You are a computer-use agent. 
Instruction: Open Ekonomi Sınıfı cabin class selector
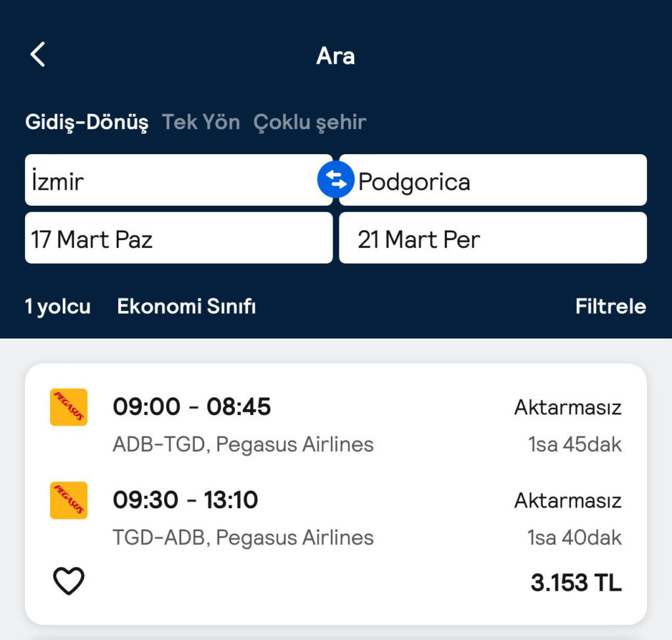(x=186, y=306)
